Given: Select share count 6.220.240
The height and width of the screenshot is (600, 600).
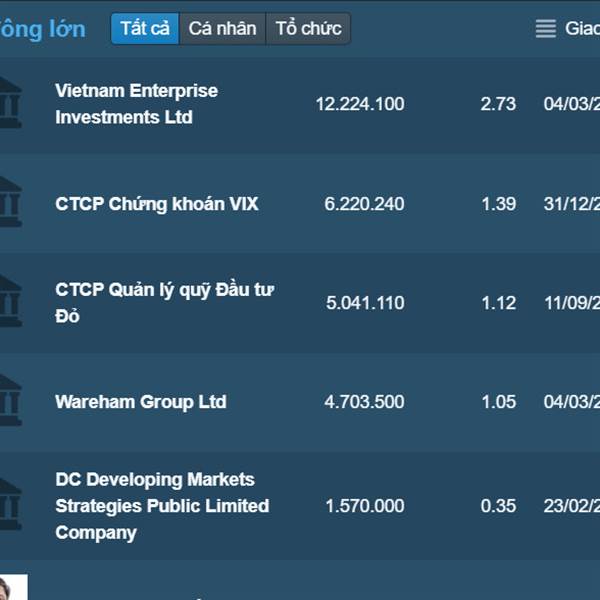Looking at the screenshot, I should (364, 204).
